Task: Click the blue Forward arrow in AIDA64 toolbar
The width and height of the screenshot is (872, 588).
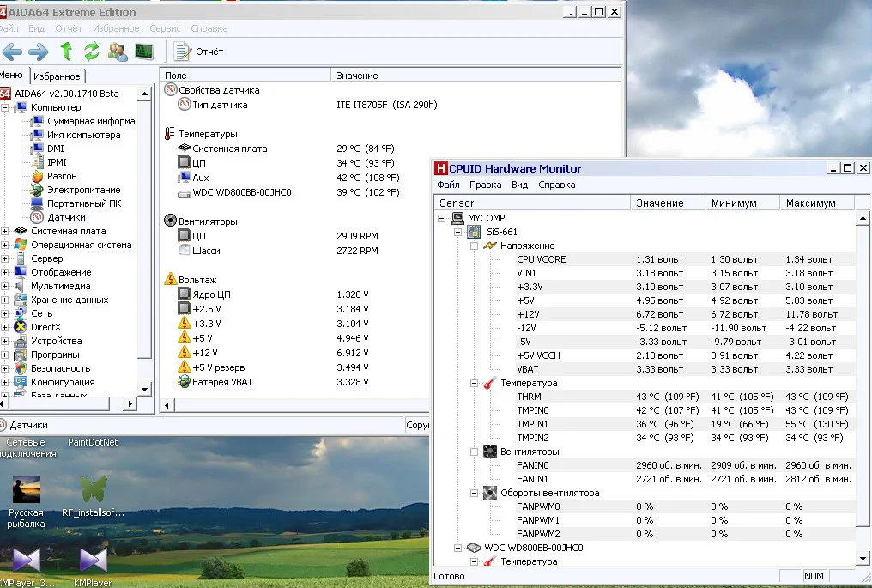Action: click(39, 52)
